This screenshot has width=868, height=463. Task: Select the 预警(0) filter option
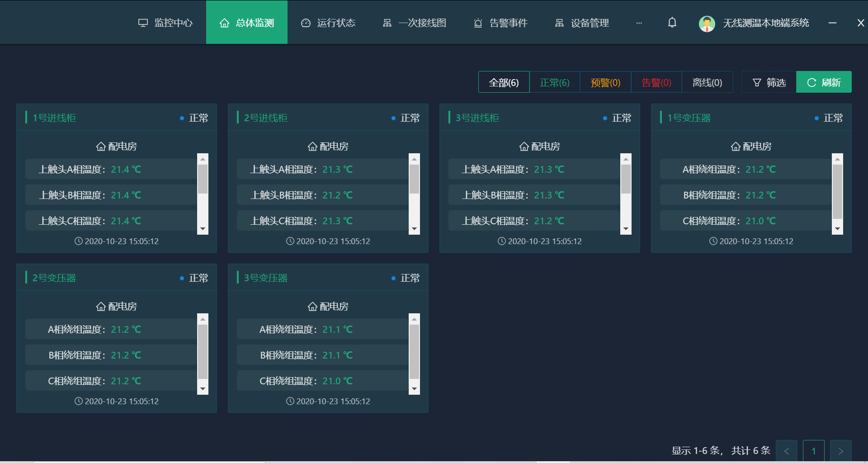tap(605, 82)
